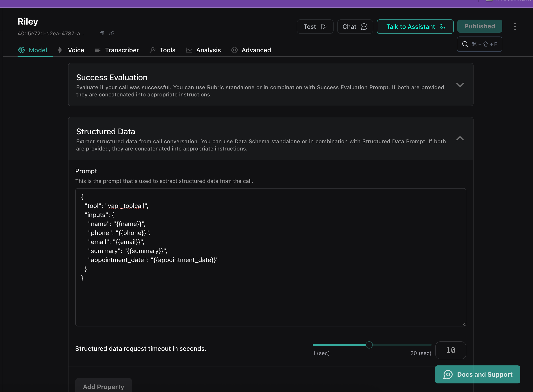Click the "appointment_date" line in the prompt
The height and width of the screenshot is (392, 533).
coord(153,260)
